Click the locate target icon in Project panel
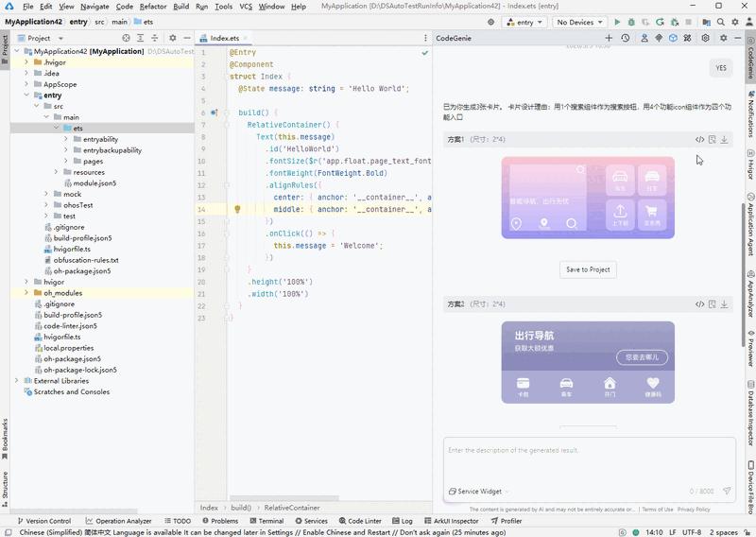Viewport: 756px width, 537px height. (127, 38)
